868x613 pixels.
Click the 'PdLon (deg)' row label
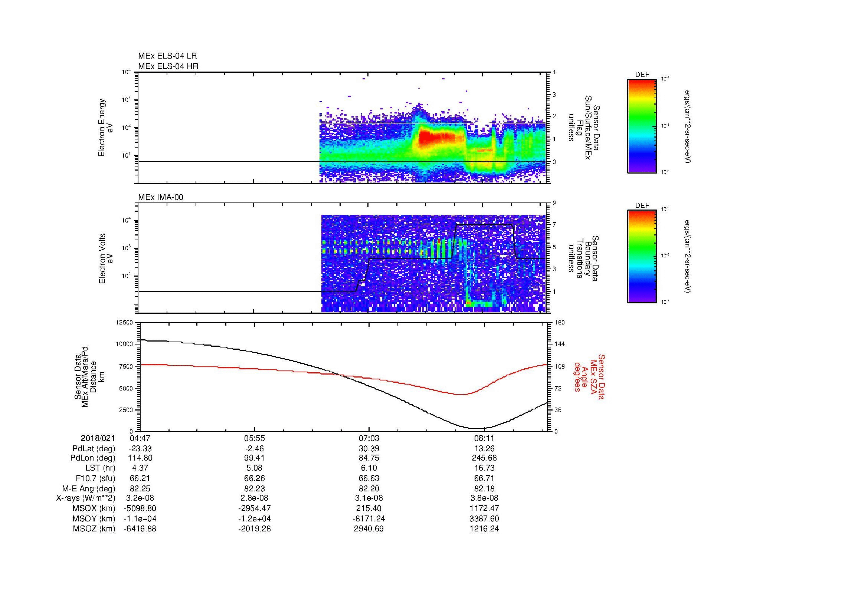93,458
